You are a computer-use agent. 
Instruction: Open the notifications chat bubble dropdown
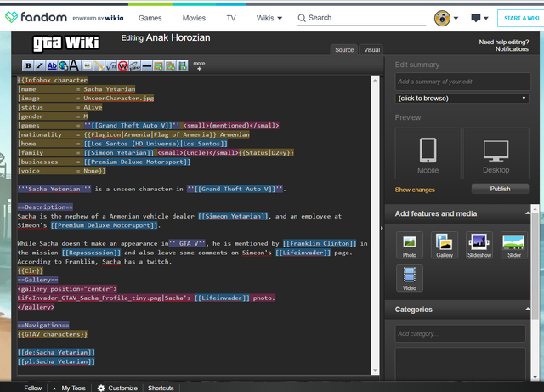point(479,18)
